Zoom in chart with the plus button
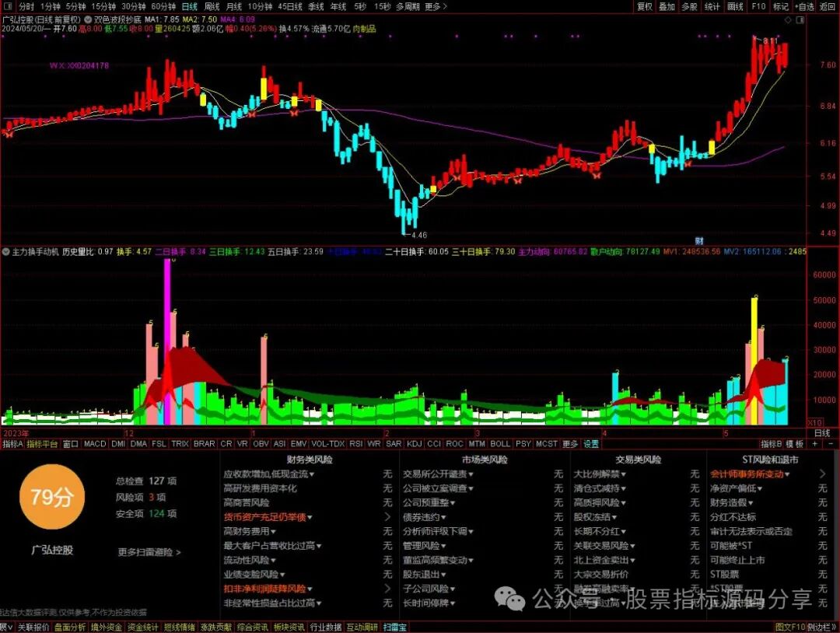Viewport: 840px width, 633px height. point(815,444)
